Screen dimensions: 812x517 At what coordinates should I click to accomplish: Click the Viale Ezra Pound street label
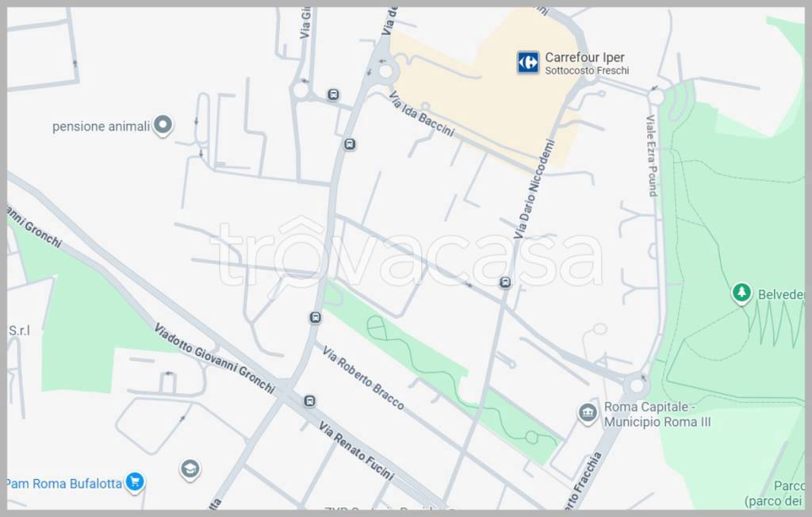pos(652,155)
